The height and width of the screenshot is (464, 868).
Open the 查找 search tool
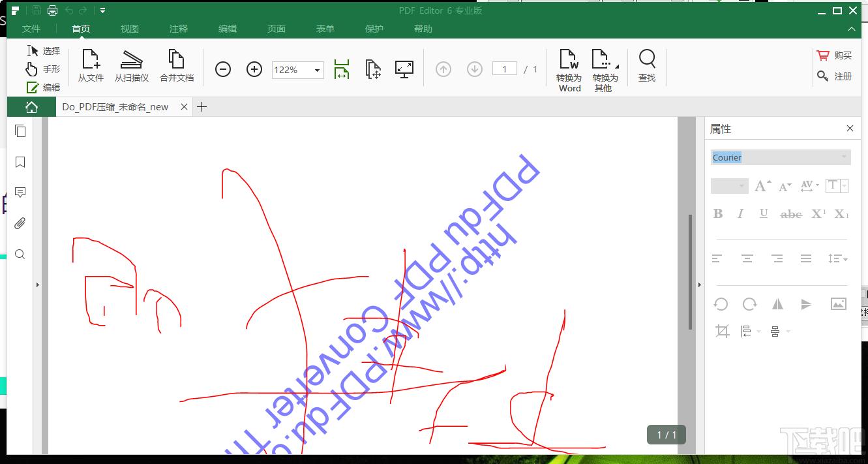(x=647, y=66)
